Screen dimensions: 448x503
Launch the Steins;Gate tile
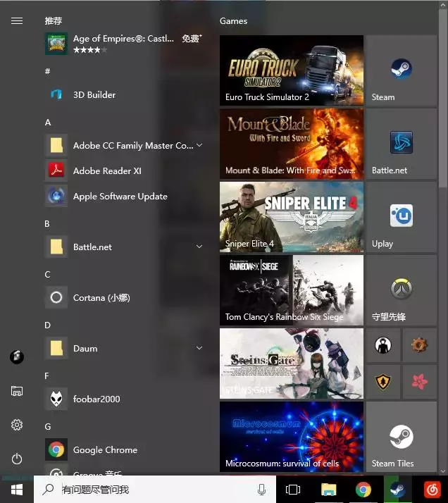[292, 364]
